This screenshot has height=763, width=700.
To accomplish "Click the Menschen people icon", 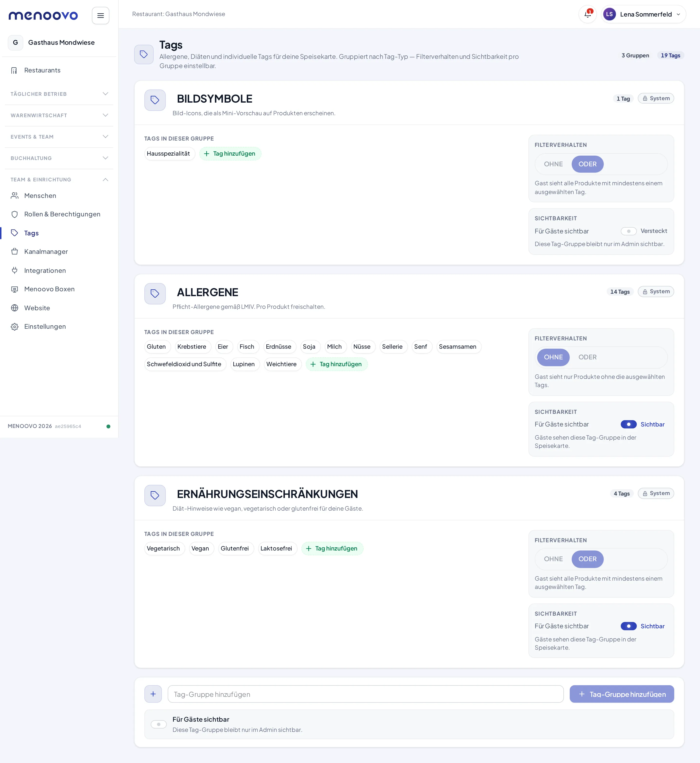I will 14,195.
